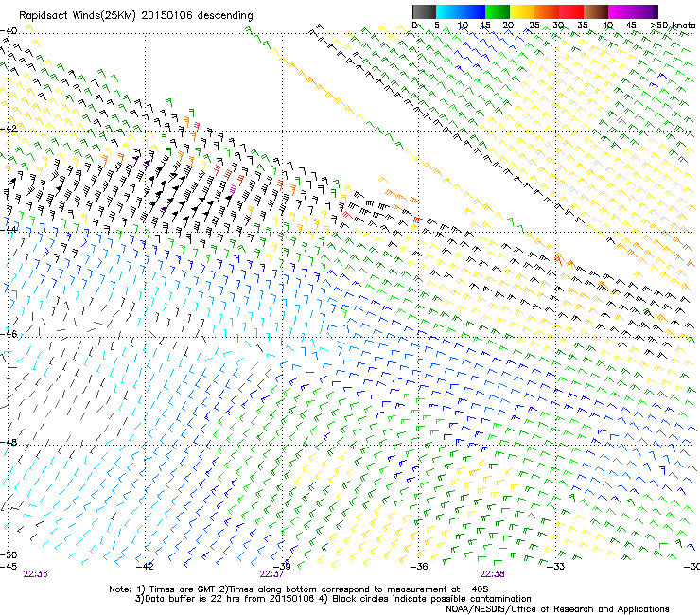Click the note line starting '3)Data buffer is 22 hrs'
The width and height of the screenshot is (700, 615).
333,599
